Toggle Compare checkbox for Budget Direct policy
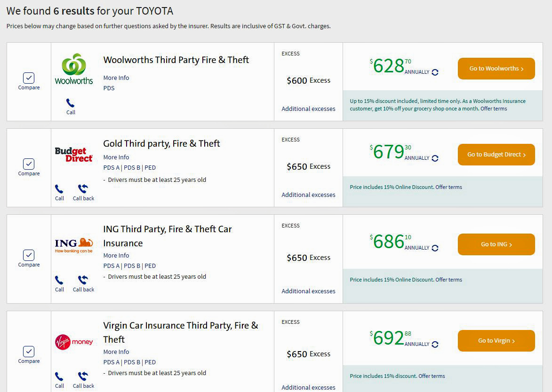The height and width of the screenshot is (392, 552). pyautogui.click(x=29, y=164)
